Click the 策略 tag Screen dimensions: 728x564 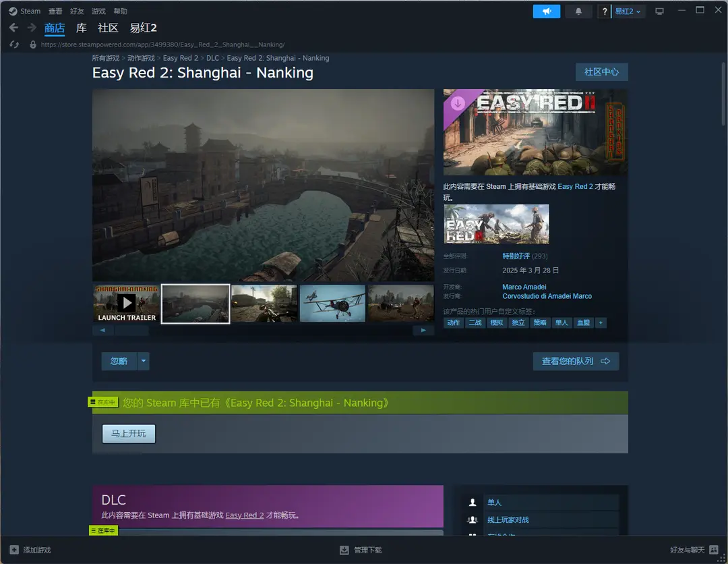pyautogui.click(x=540, y=323)
